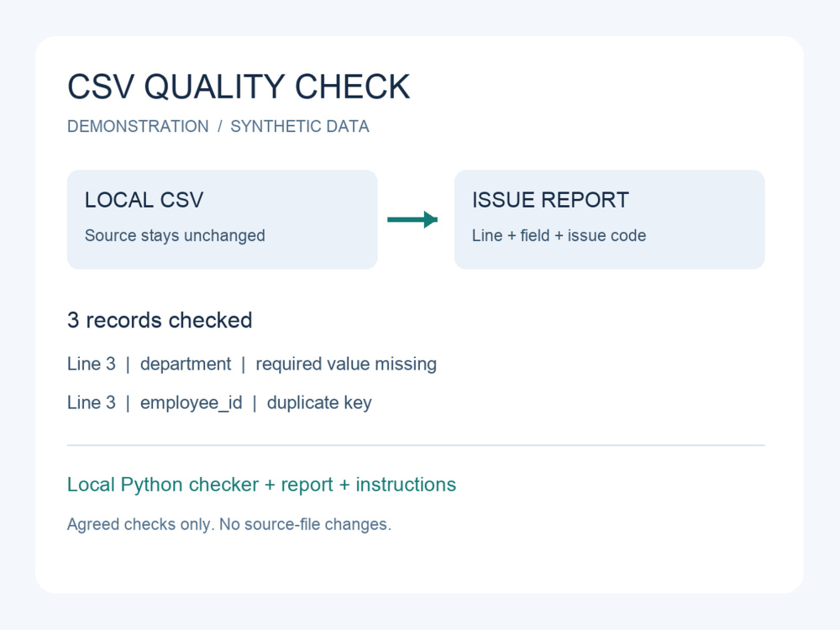Click the DEMONSTRATION / SYNTHETIC DATA subtitle
Image resolution: width=840 pixels, height=630 pixels.
[x=218, y=127]
